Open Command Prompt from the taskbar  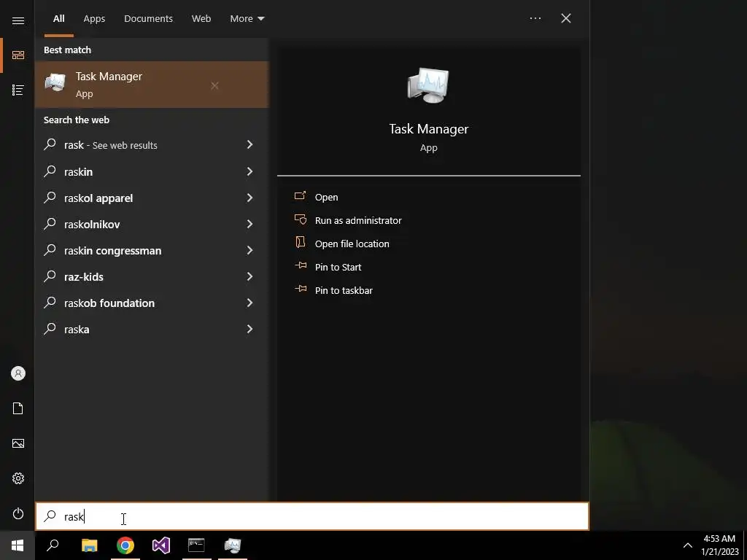(x=196, y=545)
